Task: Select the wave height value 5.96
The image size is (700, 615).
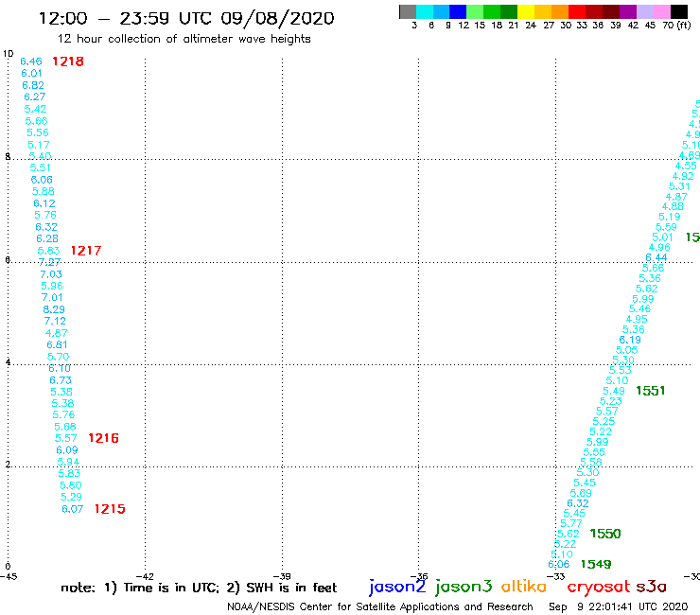Action: pyautogui.click(x=52, y=286)
